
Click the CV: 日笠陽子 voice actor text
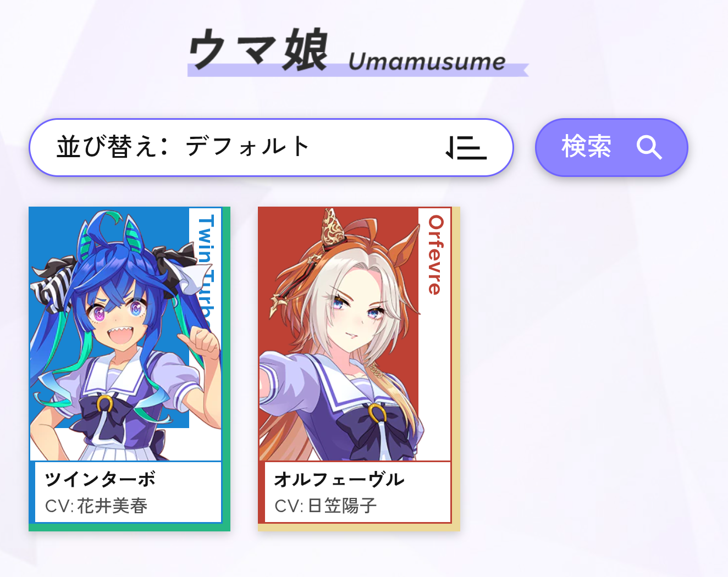coord(326,506)
